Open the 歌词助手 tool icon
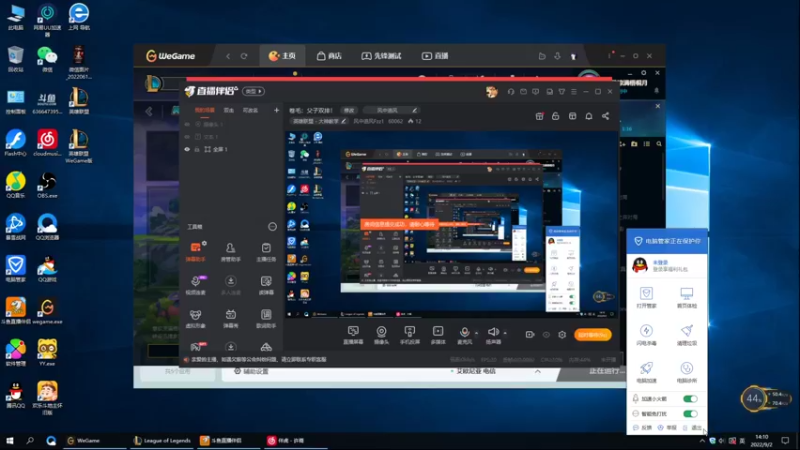The image size is (800, 450). coord(266,319)
